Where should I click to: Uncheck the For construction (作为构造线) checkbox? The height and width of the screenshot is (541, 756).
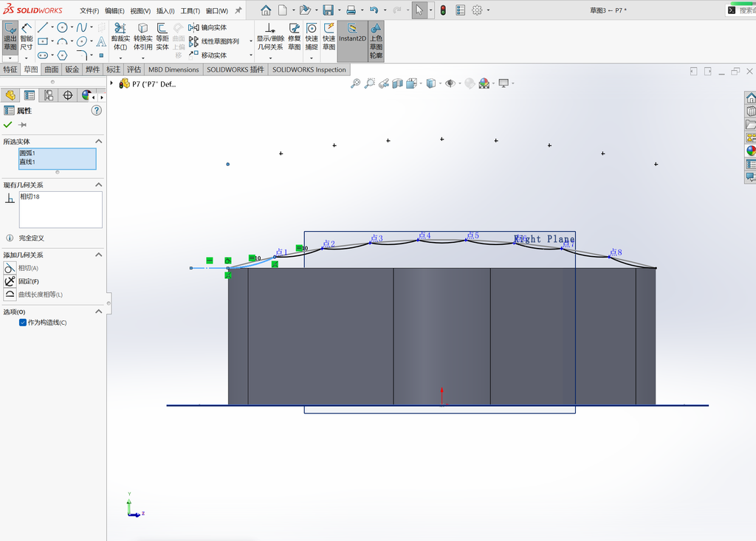pos(23,323)
